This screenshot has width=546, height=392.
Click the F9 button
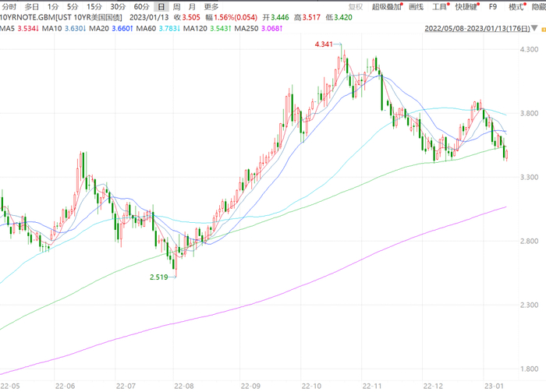coord(493,6)
